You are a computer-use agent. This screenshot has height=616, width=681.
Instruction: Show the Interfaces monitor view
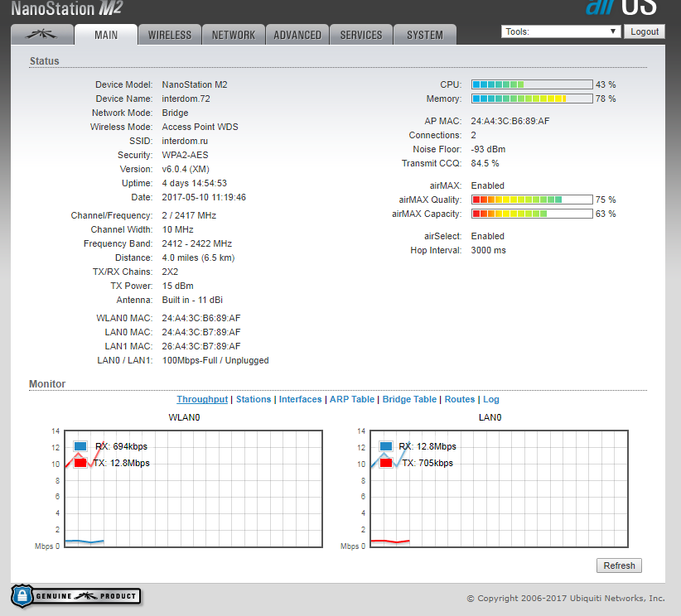pos(300,399)
